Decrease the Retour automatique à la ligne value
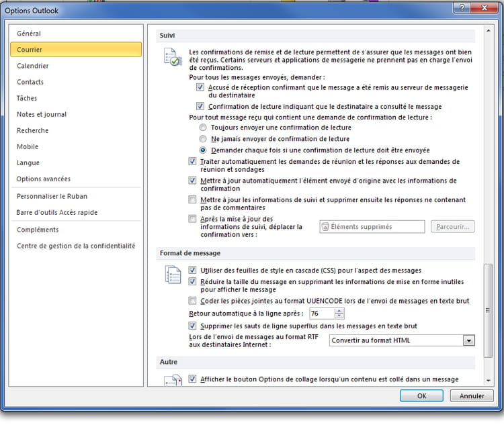504x427 pixels. [339, 316]
